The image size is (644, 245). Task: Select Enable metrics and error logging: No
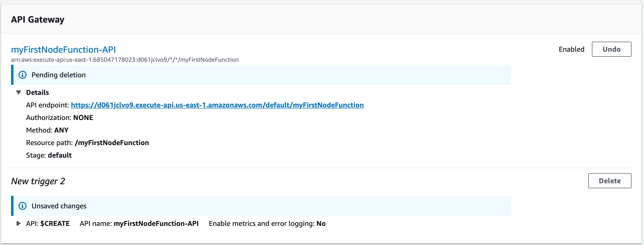click(267, 223)
